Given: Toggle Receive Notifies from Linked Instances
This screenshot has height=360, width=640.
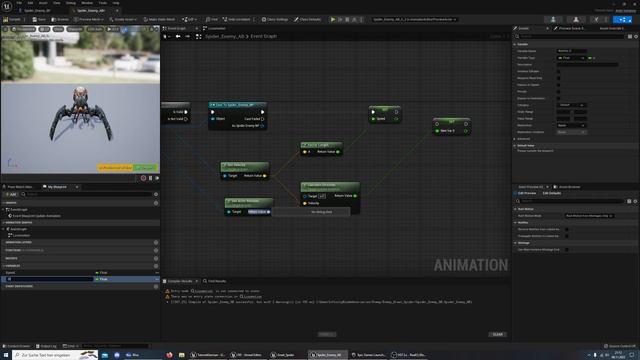Looking at the screenshot, I should tap(567, 229).
